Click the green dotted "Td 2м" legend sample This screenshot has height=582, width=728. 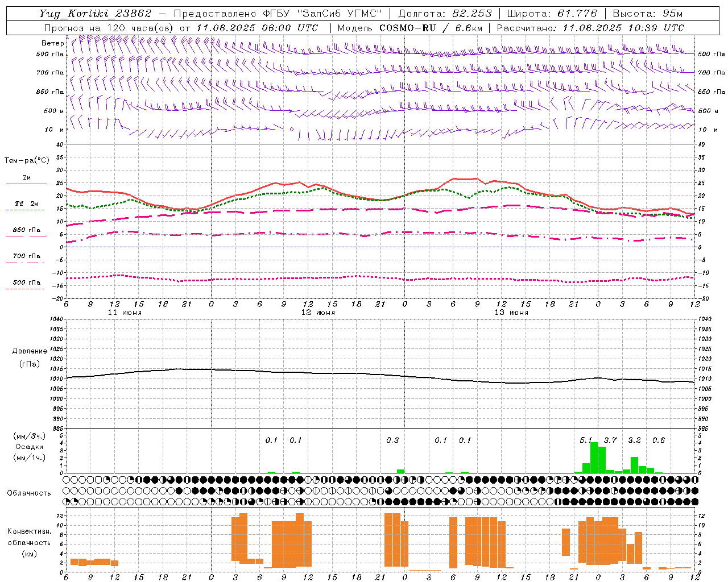click(25, 210)
